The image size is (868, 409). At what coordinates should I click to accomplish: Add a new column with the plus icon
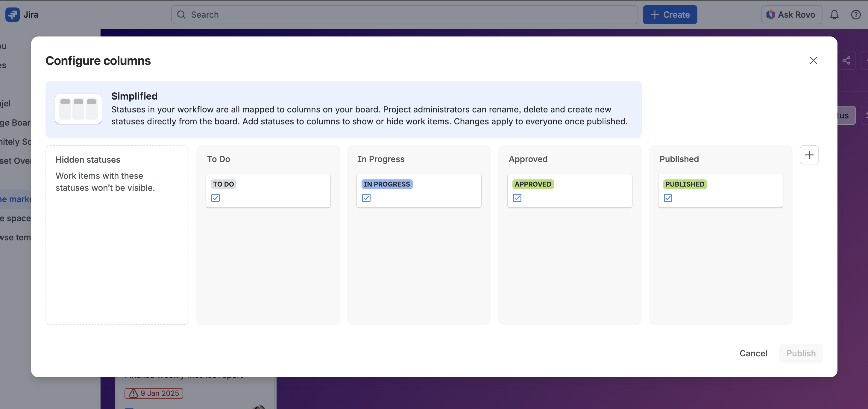pyautogui.click(x=809, y=155)
